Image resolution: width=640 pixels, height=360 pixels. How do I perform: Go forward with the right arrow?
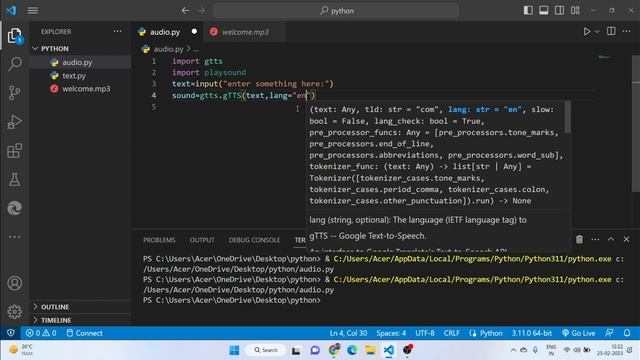202,11
